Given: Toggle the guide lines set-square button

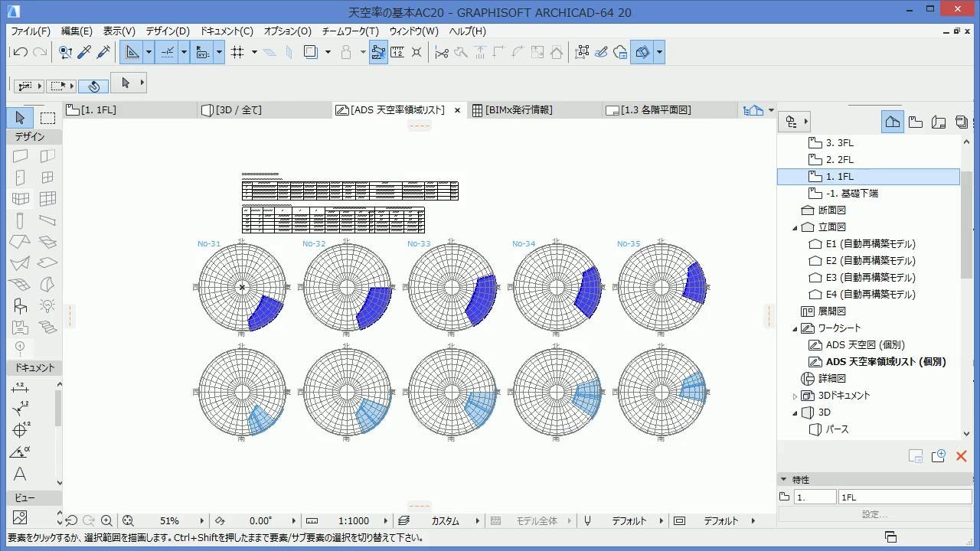Looking at the screenshot, I should point(132,52).
